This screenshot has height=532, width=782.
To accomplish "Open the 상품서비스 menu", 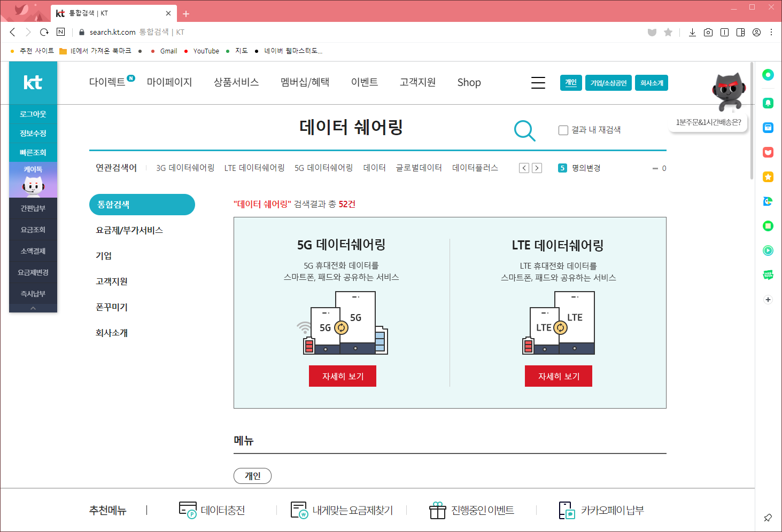I will (x=236, y=82).
